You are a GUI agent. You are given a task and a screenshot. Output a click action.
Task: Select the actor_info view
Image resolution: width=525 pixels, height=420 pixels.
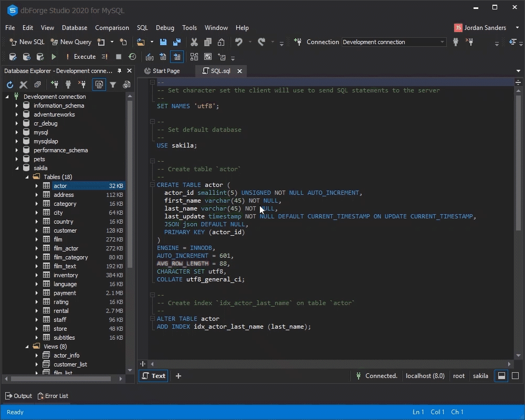[x=67, y=355]
